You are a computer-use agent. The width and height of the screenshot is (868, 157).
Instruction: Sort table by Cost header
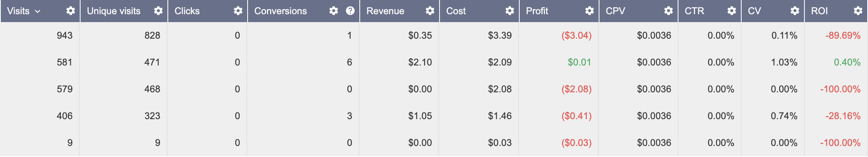[456, 11]
